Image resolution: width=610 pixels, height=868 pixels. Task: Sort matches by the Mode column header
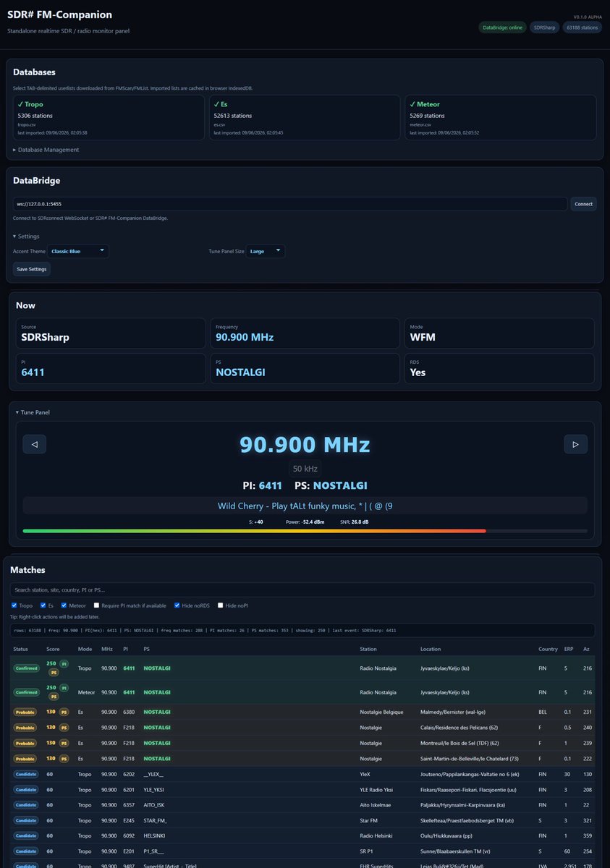pyautogui.click(x=85, y=649)
